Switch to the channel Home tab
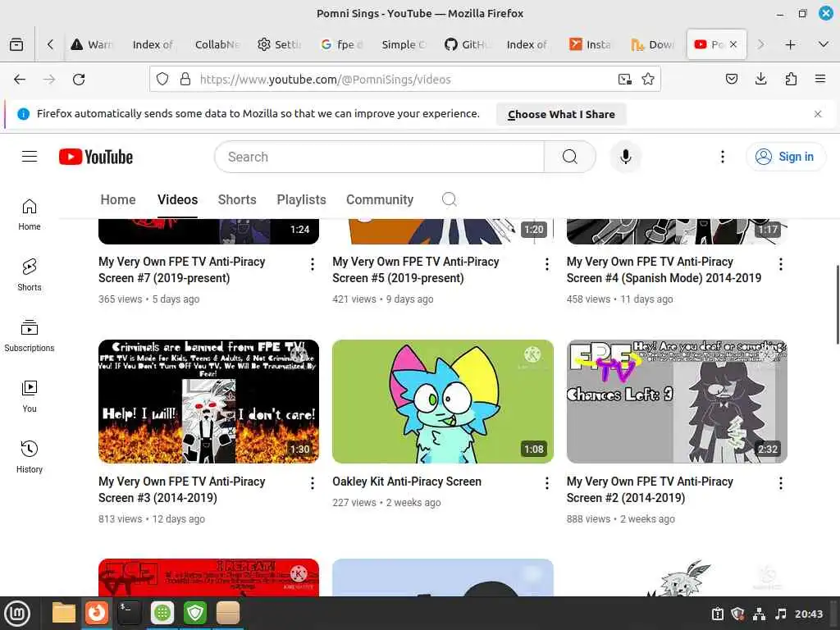 click(118, 200)
